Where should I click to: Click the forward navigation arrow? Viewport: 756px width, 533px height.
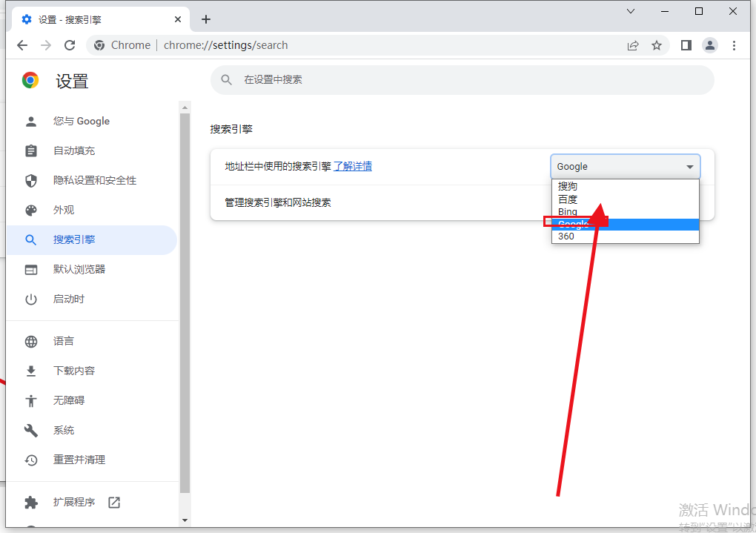[46, 45]
